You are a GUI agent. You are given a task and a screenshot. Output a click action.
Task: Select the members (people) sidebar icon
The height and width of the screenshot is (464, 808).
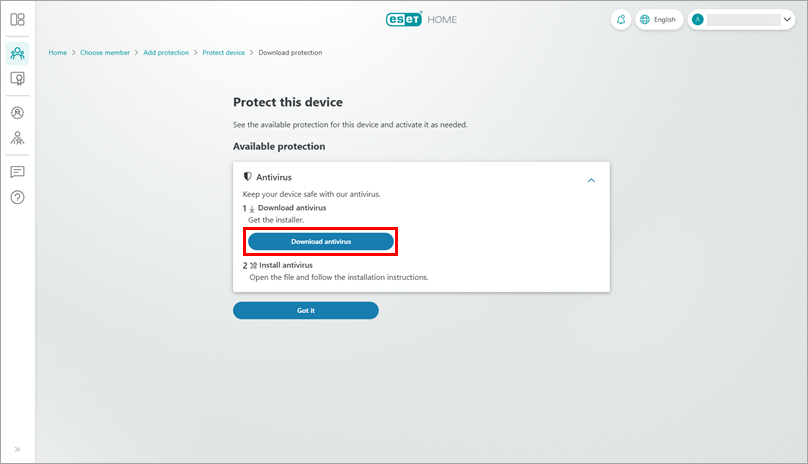(x=17, y=53)
